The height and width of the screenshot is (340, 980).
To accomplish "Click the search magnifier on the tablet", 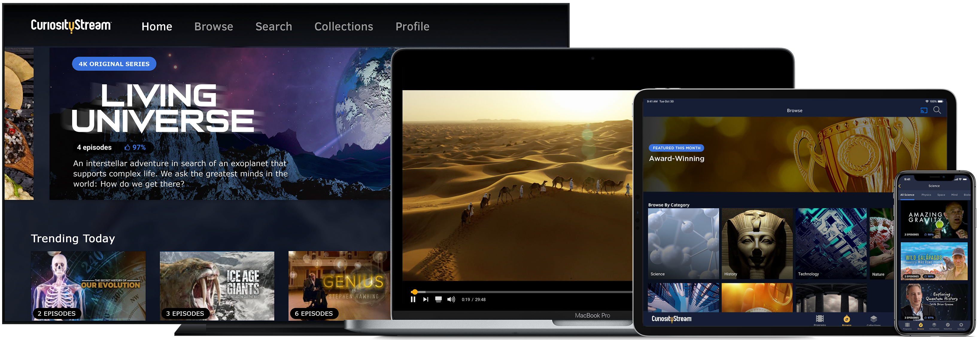I will coord(937,110).
